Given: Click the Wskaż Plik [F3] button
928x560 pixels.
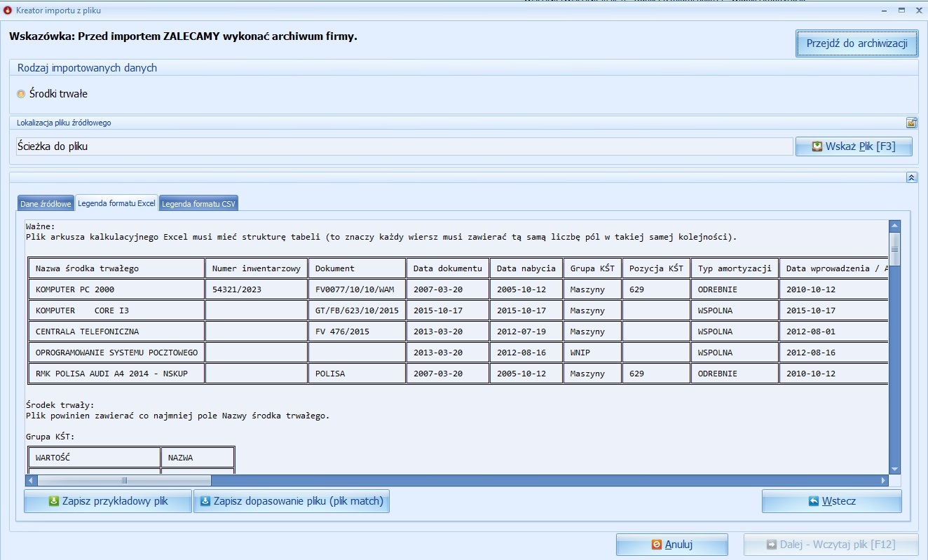Looking at the screenshot, I should (854, 146).
